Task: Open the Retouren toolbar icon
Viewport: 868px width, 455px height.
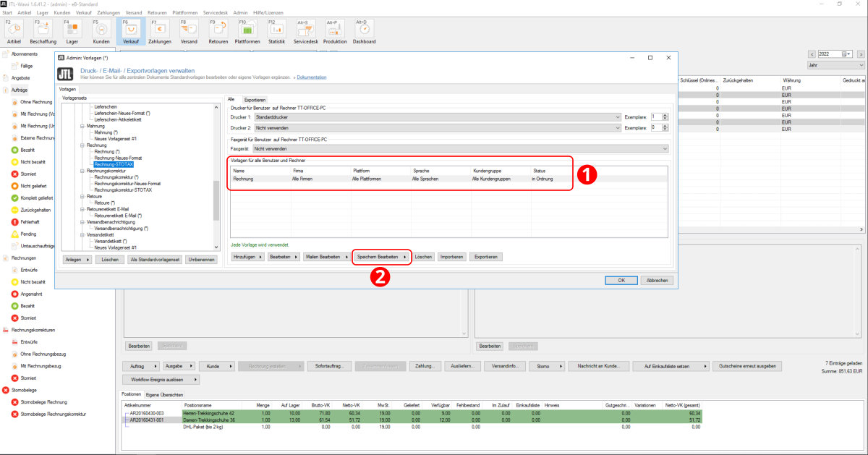Action: click(218, 30)
